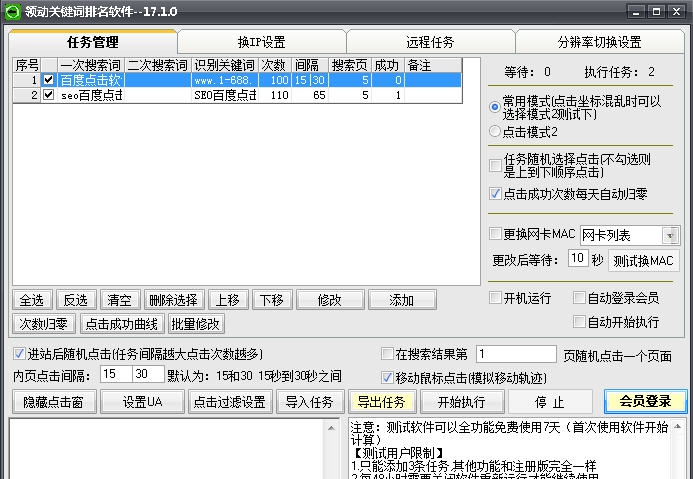Select cell '百度点击软' in row 1

click(91, 80)
